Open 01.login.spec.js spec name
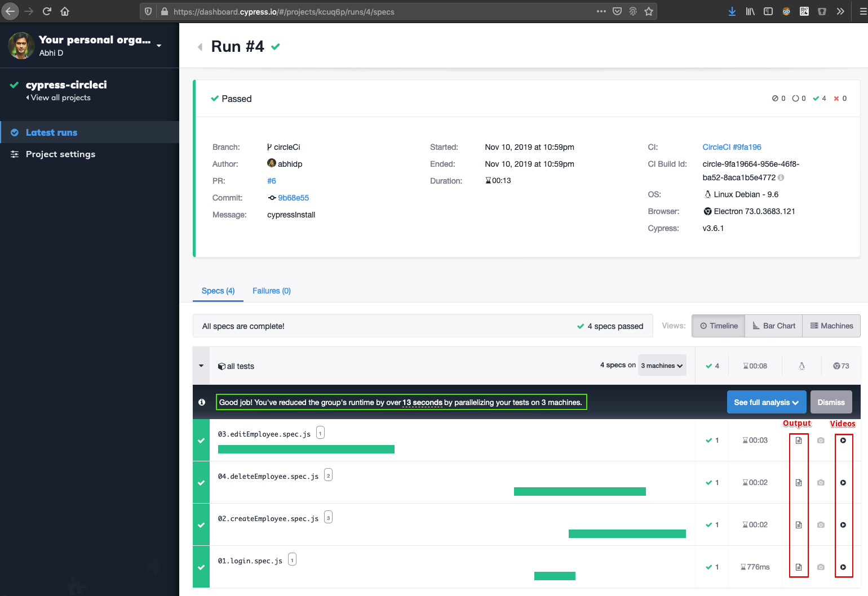The image size is (868, 596). pyautogui.click(x=250, y=561)
